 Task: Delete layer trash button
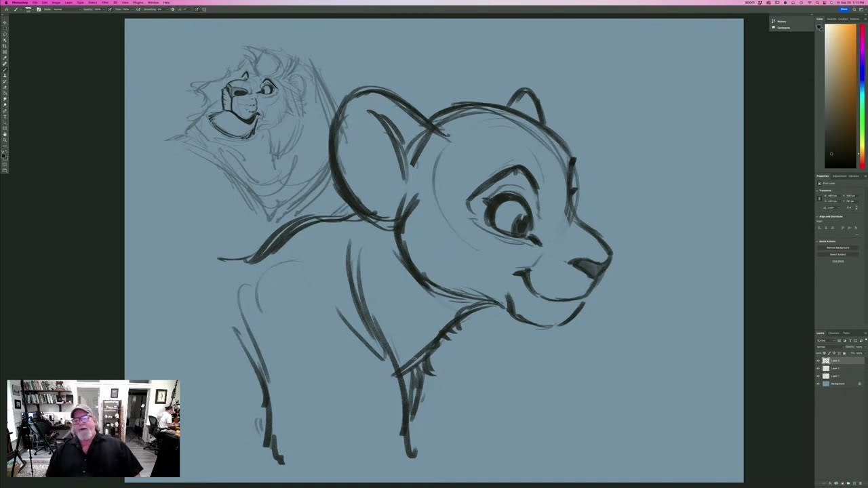[861, 483]
